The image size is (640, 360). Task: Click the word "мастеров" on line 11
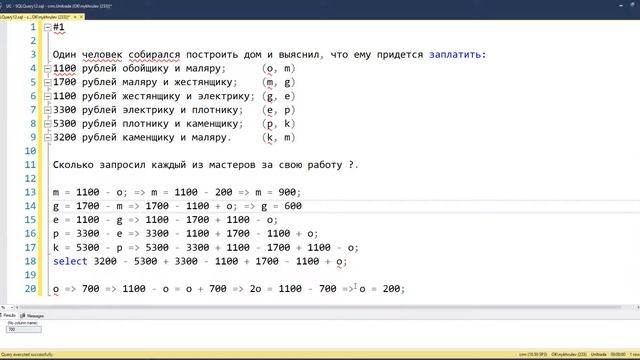232,165
